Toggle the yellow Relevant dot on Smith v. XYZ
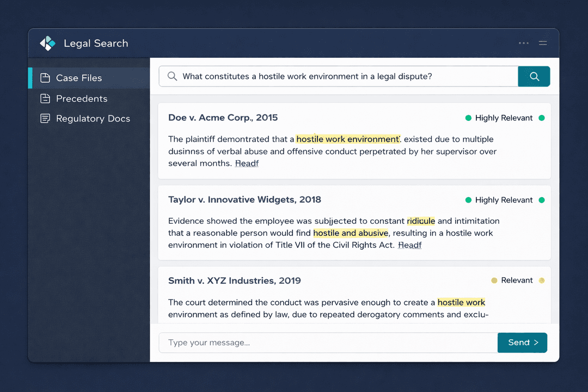Viewport: 588px width, 392px height. (494, 280)
